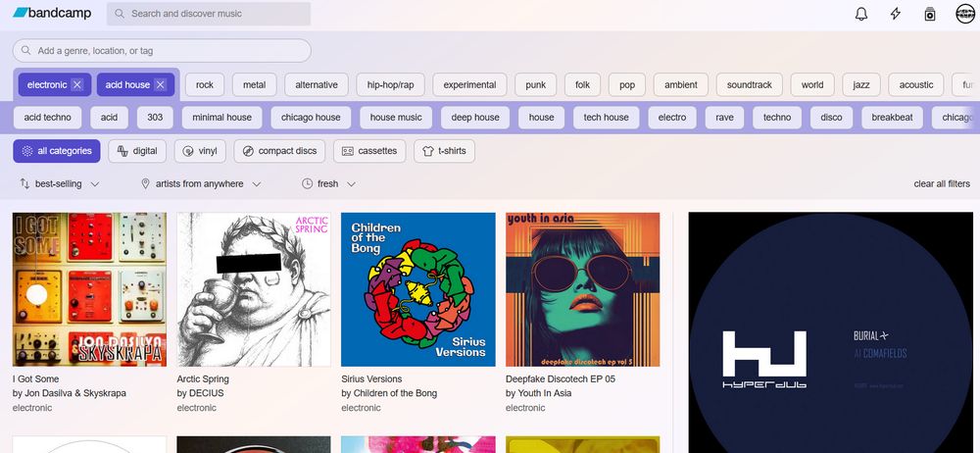
Task: Expand the best-selling sort dropdown
Action: (x=60, y=183)
